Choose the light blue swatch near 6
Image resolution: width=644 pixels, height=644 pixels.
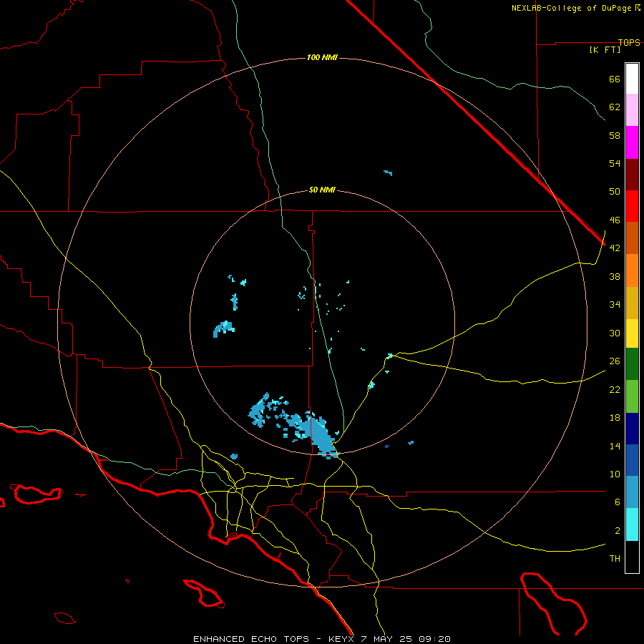[x=632, y=492]
